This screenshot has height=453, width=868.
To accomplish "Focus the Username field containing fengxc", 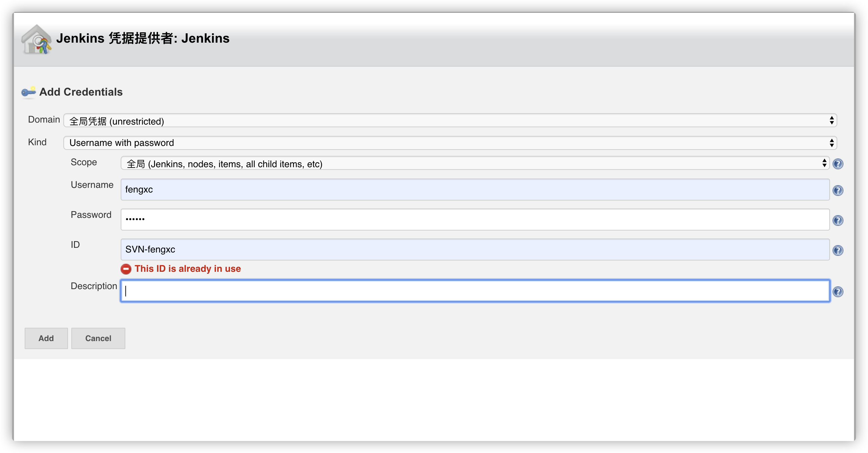I will pyautogui.click(x=474, y=190).
